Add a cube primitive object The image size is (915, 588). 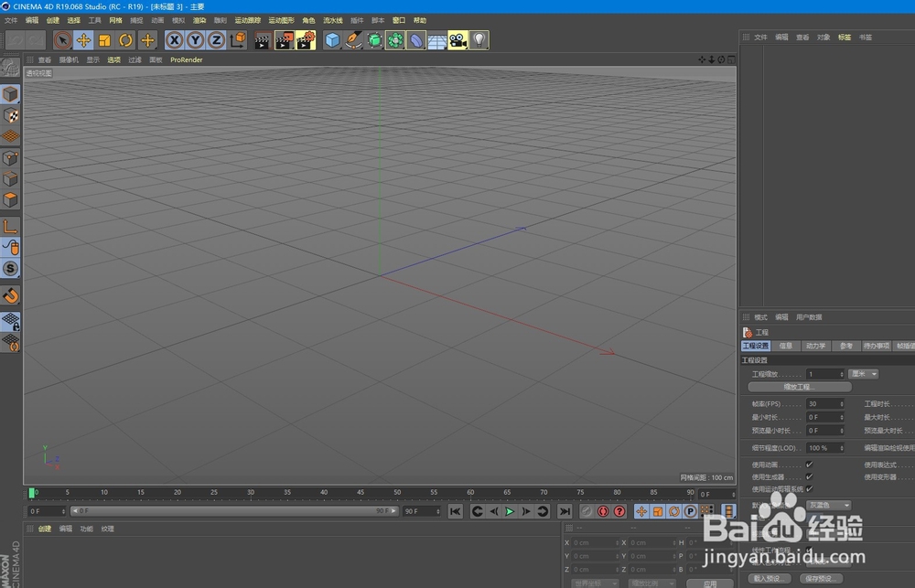pyautogui.click(x=332, y=40)
